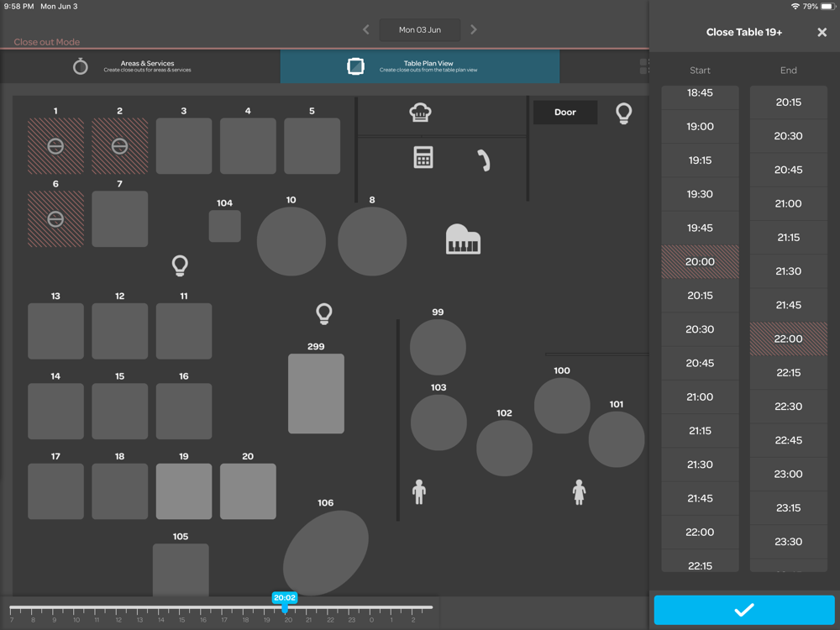Select table 12
Viewport: 840px width, 630px height.
pos(120,331)
